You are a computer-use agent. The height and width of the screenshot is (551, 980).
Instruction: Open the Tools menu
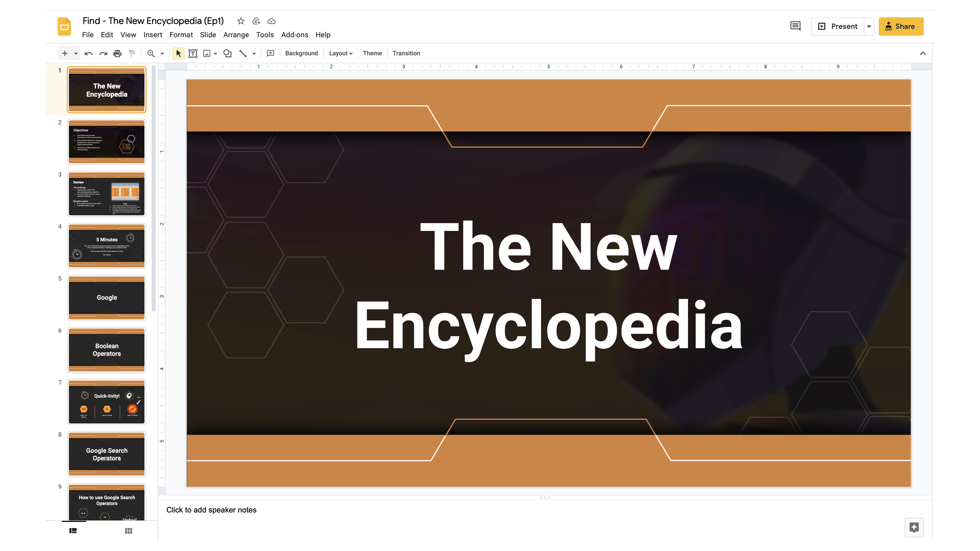click(x=265, y=35)
